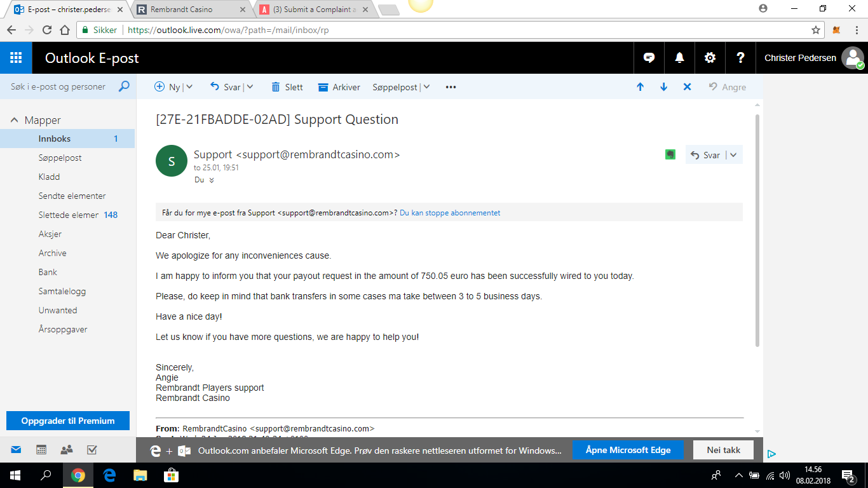Go to next message with down arrow
This screenshot has height=488, width=868.
click(x=663, y=87)
